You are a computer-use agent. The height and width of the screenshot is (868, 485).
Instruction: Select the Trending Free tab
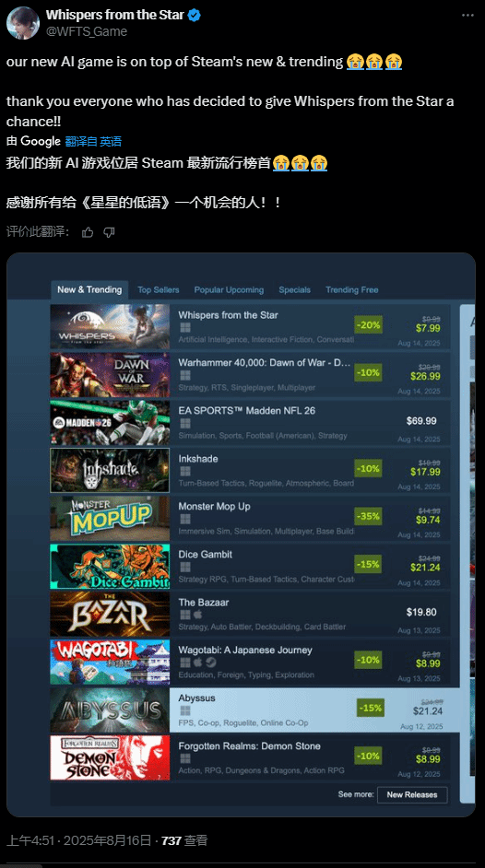pyautogui.click(x=352, y=289)
